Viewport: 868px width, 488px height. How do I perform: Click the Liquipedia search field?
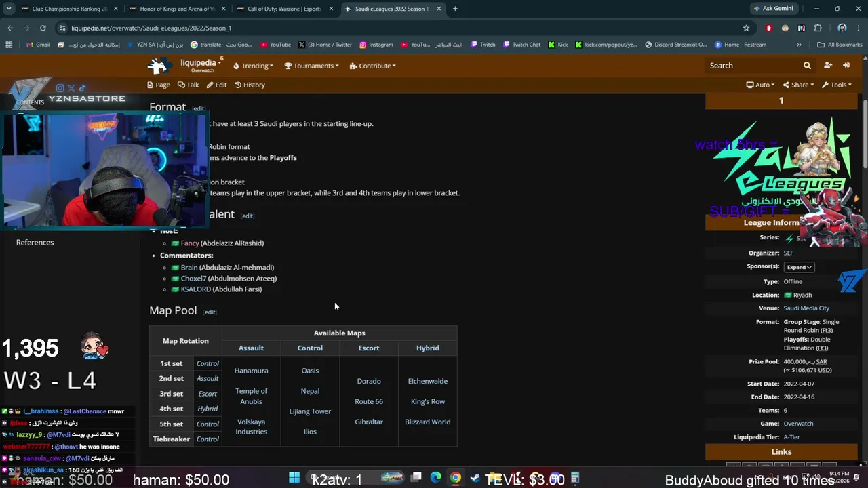click(753, 66)
